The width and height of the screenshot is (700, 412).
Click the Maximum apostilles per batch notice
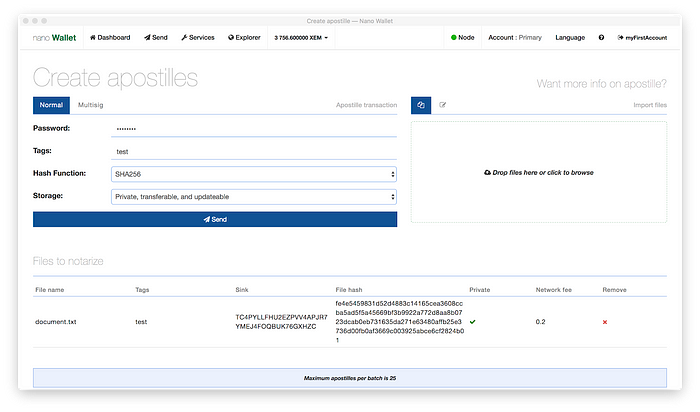pyautogui.click(x=350, y=378)
